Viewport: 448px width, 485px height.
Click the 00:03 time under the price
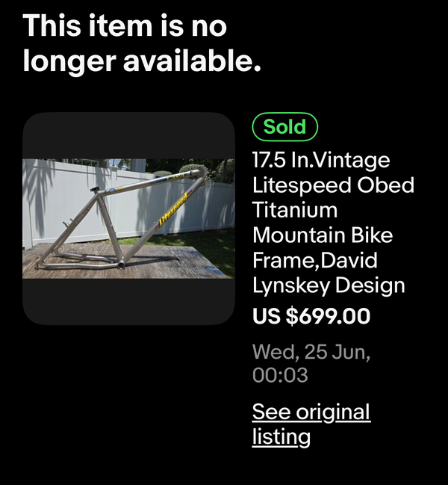(280, 375)
